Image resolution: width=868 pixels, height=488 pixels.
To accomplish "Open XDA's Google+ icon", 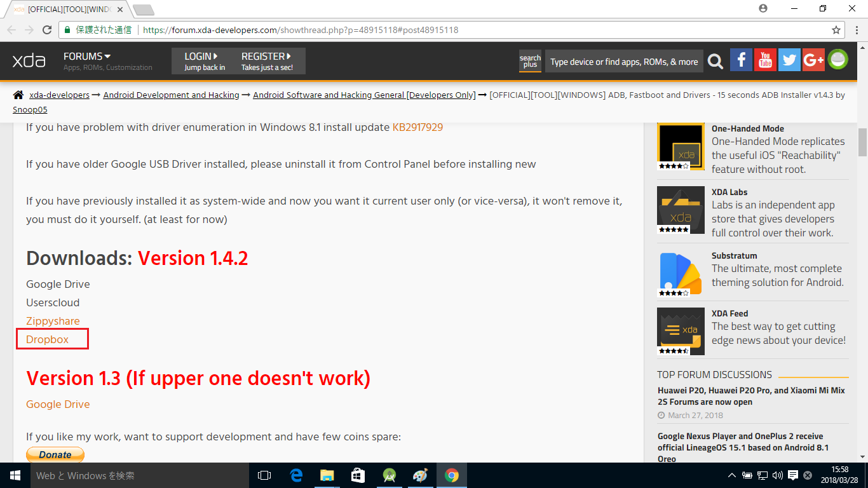I will (813, 60).
